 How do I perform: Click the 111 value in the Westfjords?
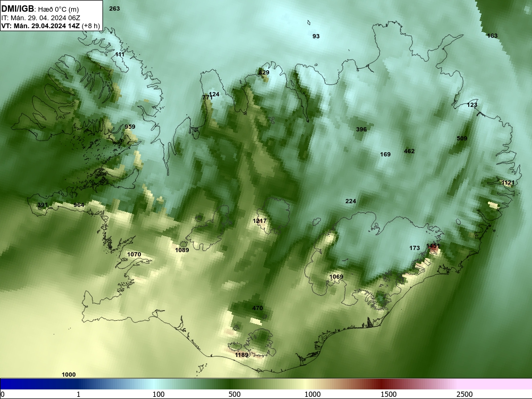tap(120, 54)
